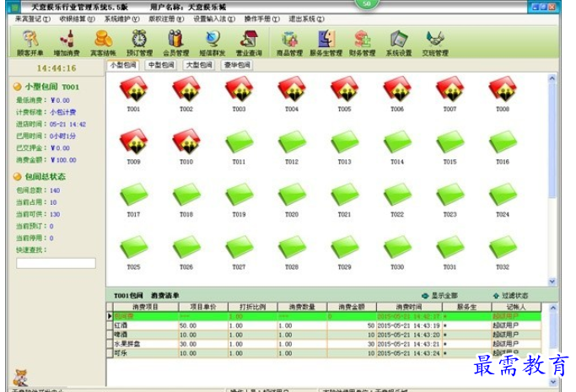Select vacant room T013 icon
576x392 pixels.
pyautogui.click(x=345, y=142)
